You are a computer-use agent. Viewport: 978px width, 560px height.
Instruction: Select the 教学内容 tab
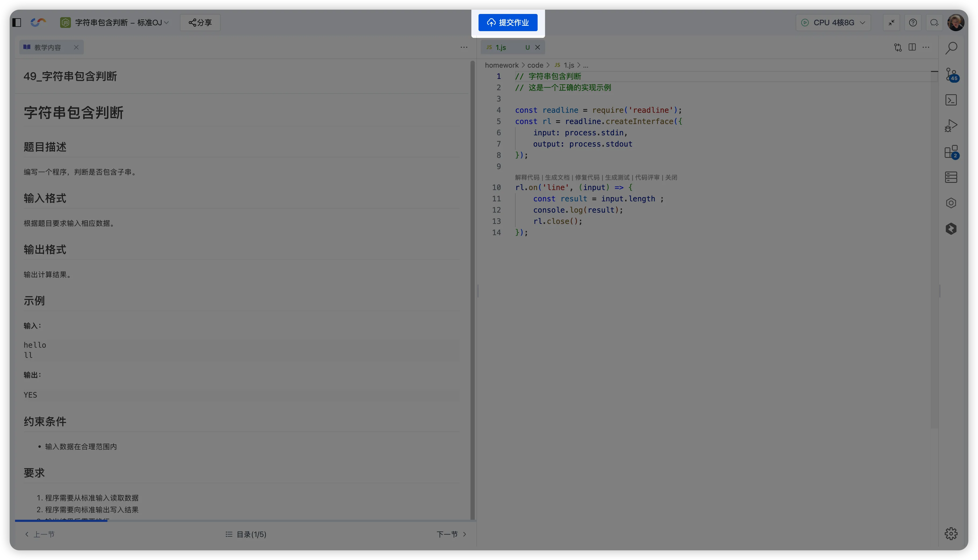click(x=47, y=47)
